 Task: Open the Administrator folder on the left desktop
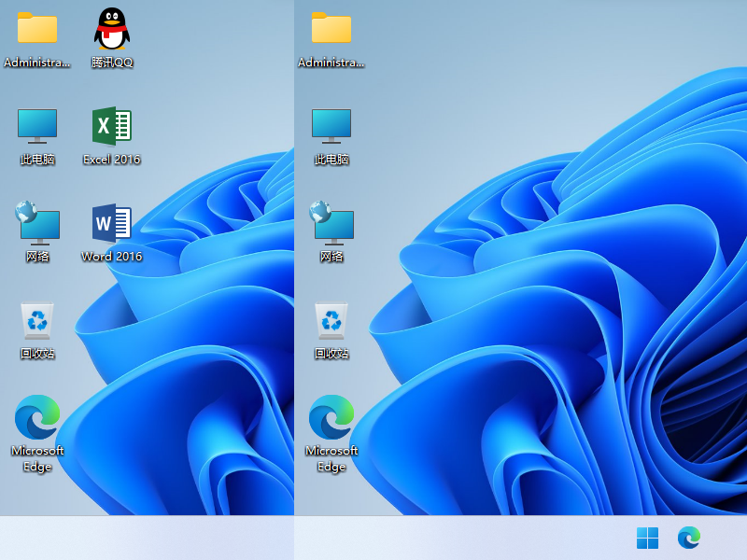point(37,29)
